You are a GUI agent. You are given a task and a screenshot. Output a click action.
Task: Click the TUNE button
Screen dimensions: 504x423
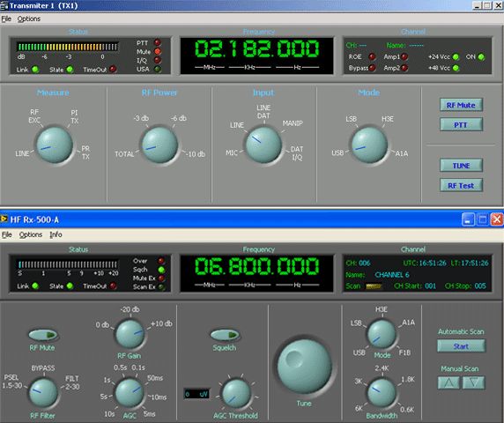pyautogui.click(x=461, y=166)
